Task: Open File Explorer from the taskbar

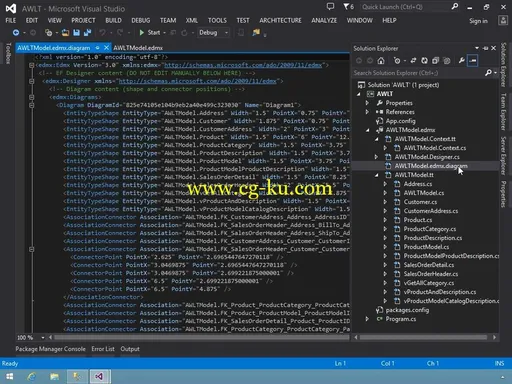Action: 54,377
